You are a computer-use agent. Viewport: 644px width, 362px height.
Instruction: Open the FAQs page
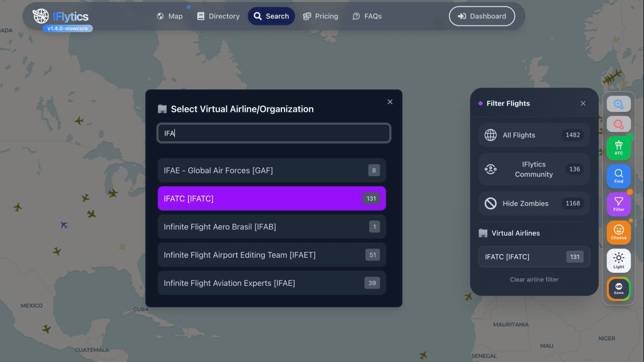pos(367,16)
